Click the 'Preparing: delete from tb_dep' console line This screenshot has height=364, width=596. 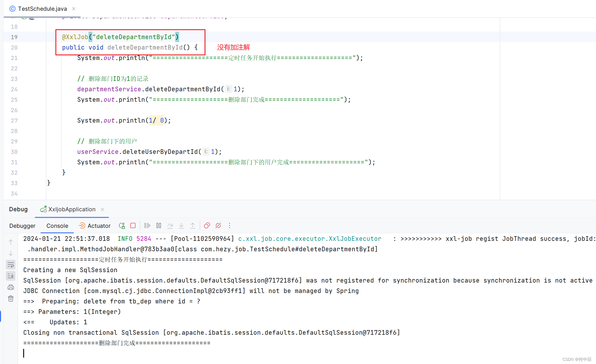click(x=112, y=301)
